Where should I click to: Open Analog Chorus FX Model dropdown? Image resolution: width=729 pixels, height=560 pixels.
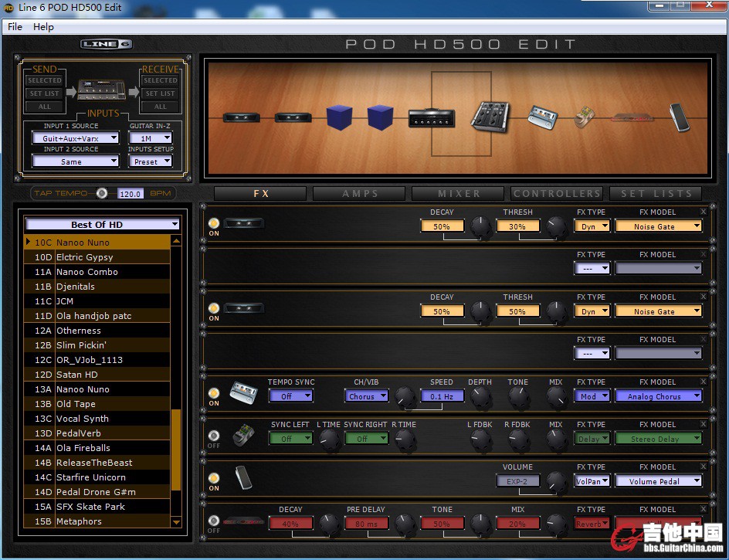(658, 396)
